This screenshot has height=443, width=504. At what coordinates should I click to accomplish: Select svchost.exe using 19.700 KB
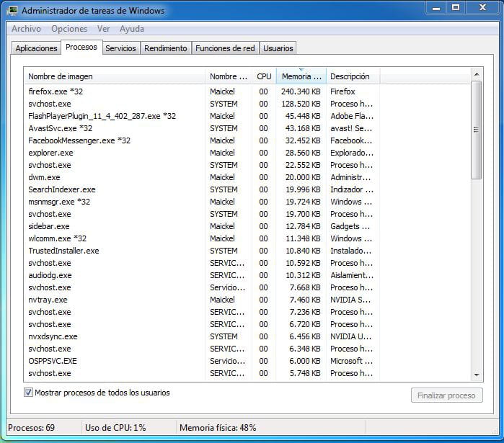coord(202,214)
